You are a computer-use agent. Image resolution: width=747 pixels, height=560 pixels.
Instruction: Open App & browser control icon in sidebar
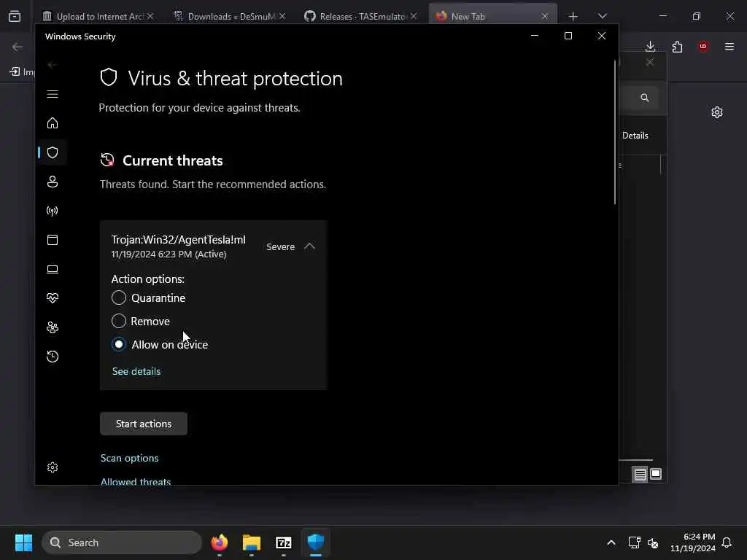coord(53,240)
